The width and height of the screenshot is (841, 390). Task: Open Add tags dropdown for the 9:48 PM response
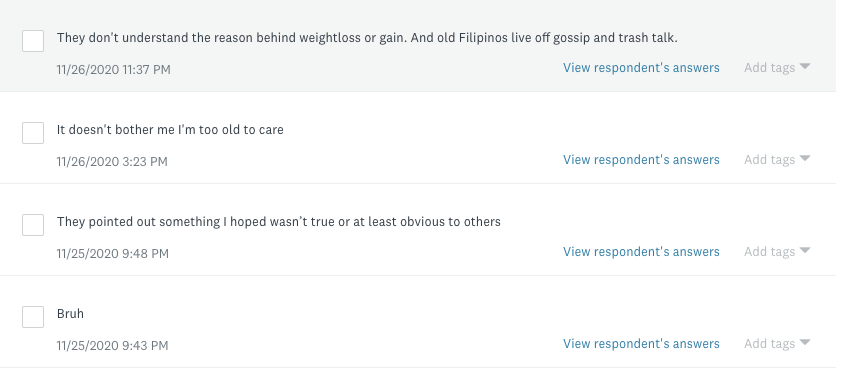click(777, 252)
